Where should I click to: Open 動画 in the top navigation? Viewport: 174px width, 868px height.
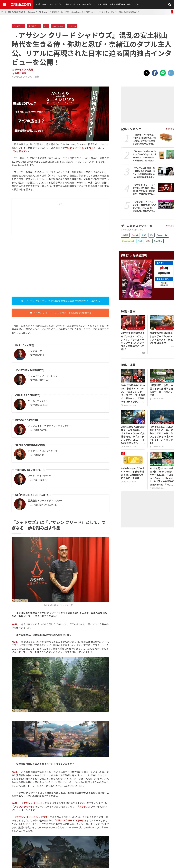[105, 4]
